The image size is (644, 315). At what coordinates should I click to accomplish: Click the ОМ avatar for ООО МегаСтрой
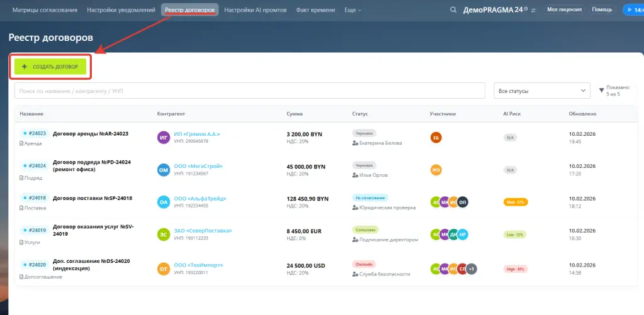(164, 170)
